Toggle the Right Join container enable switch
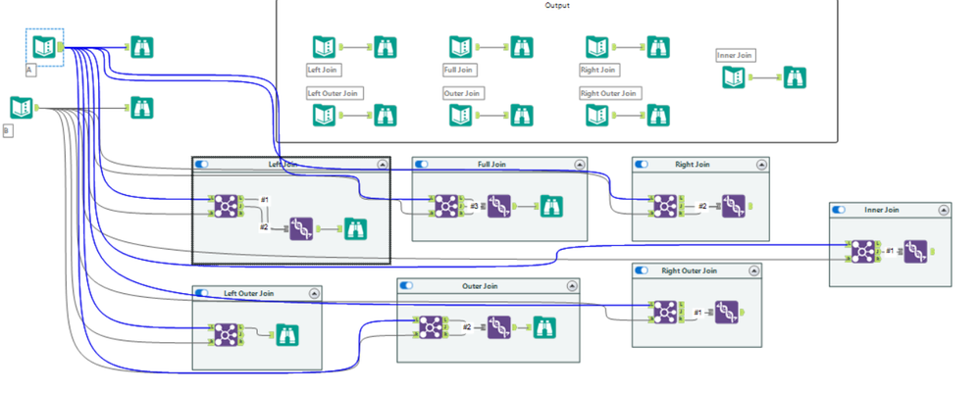This screenshot has width=980, height=393. pos(642,164)
